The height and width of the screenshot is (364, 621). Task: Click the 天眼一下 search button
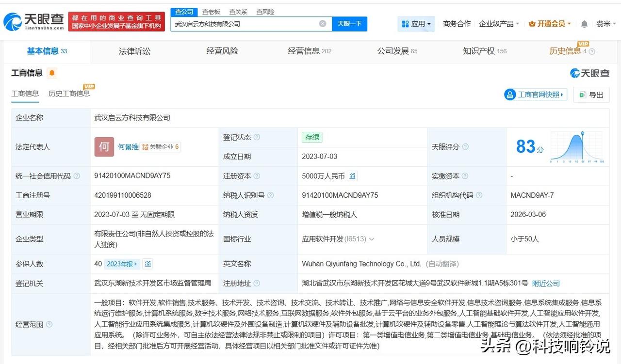[349, 24]
